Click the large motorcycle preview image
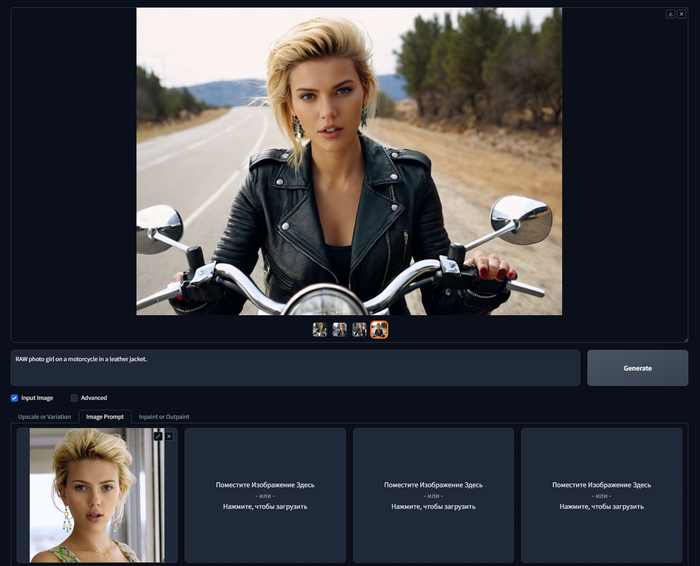 349,161
